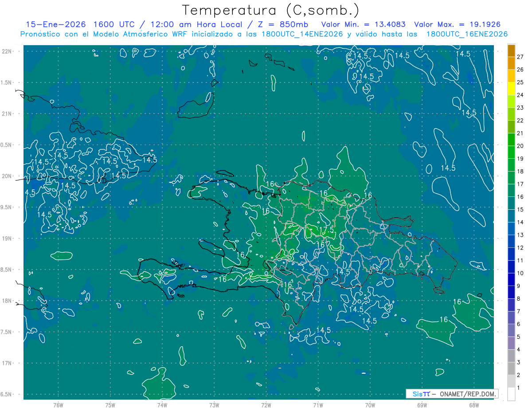Click the "7.5N" latitude axis label
532x411 pixels.
point(6,332)
